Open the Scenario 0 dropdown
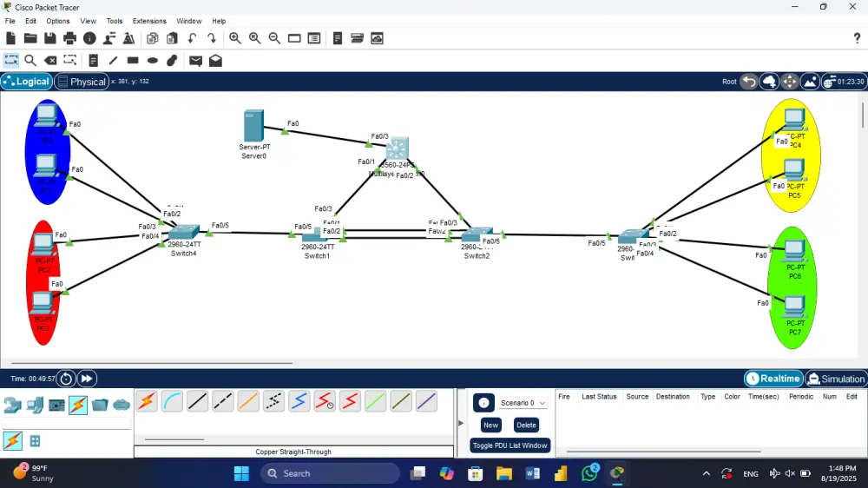The image size is (868, 488). pos(523,403)
